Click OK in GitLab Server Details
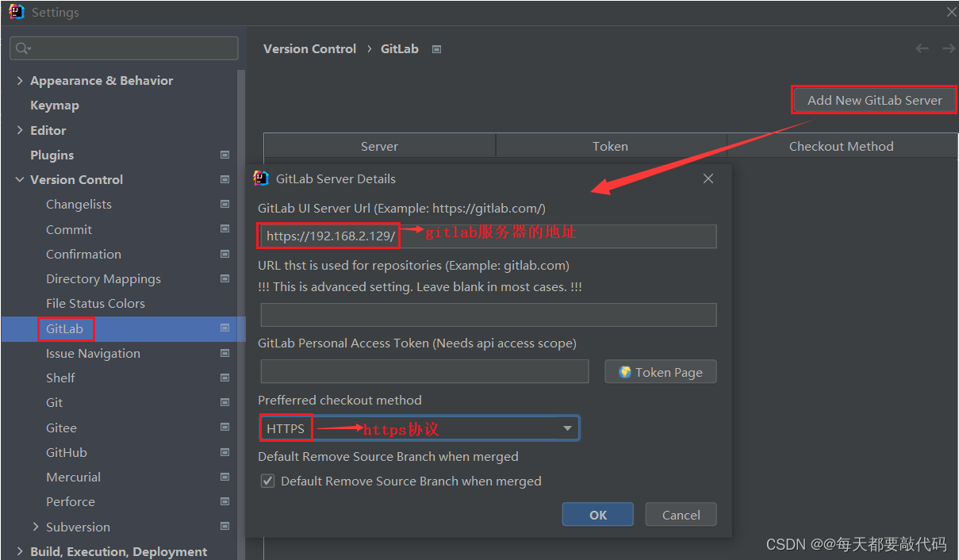The width and height of the screenshot is (959, 560). point(598,515)
